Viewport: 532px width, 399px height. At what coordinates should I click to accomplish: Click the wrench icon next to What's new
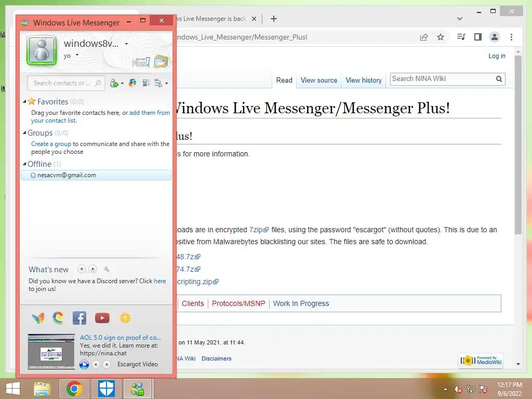click(106, 269)
